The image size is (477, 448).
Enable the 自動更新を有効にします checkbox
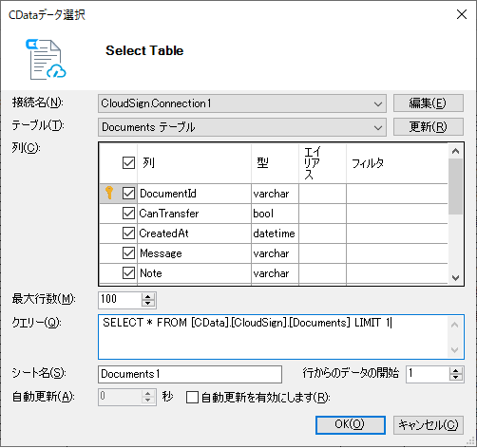pos(192,397)
